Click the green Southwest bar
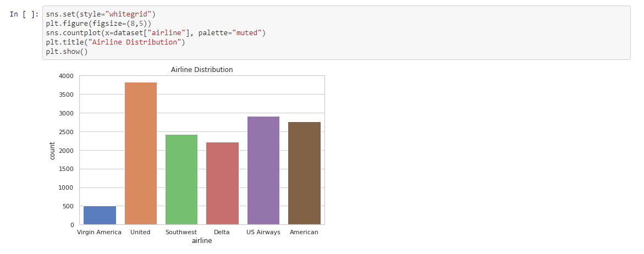The height and width of the screenshot is (254, 644). tap(181, 180)
